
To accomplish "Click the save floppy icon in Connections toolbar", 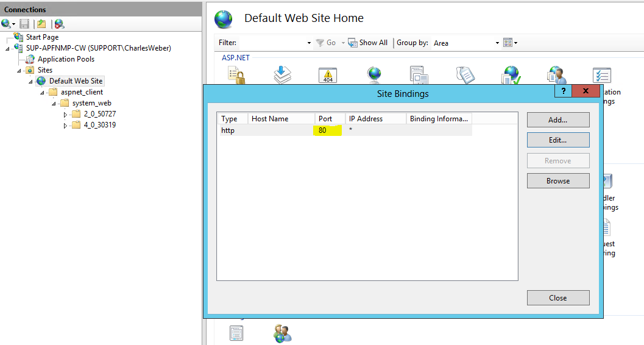I will click(24, 24).
